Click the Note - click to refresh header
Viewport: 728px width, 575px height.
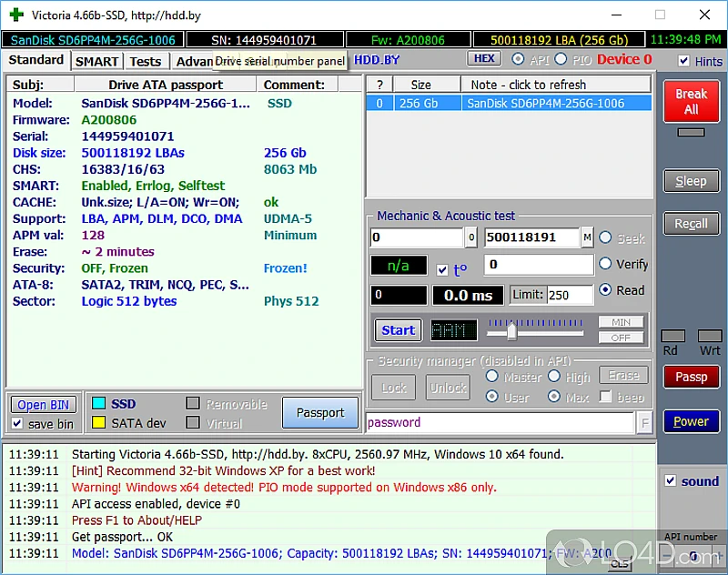tap(556, 85)
